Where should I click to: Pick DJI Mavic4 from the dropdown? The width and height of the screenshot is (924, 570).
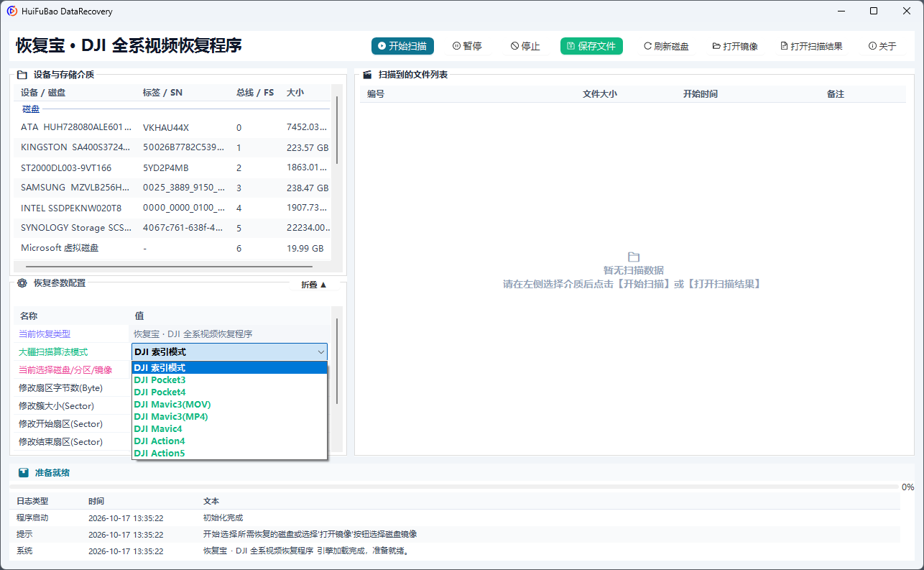[x=230, y=429]
